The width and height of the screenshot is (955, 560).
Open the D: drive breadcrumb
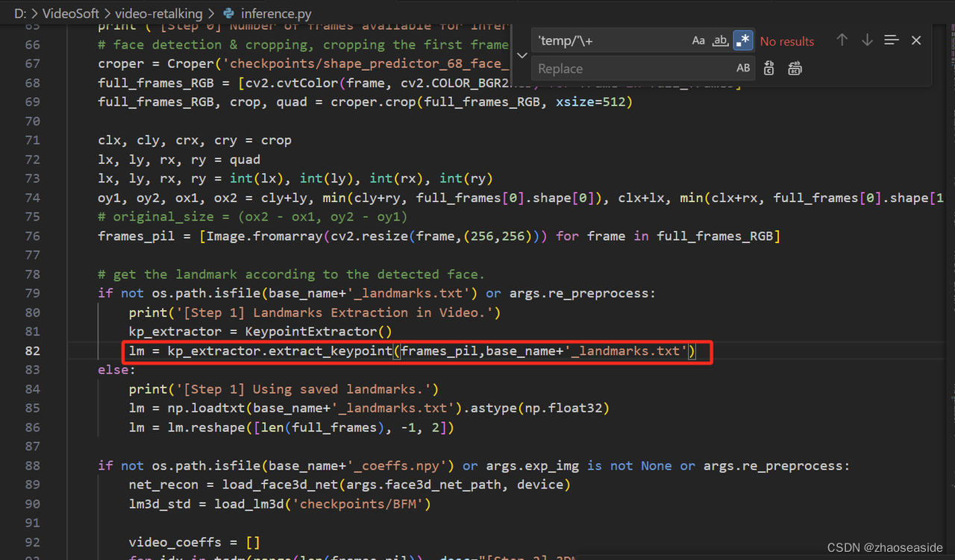click(x=19, y=13)
